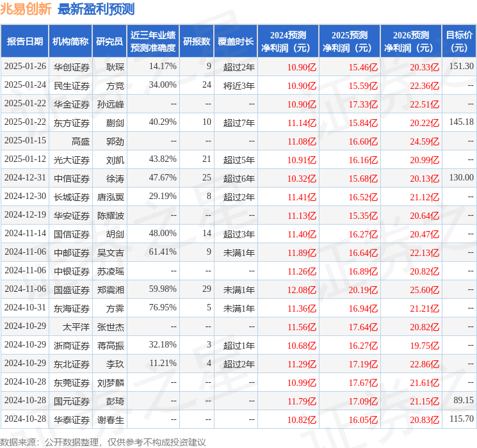Viewport: 477px width, 448px height.
Task: Click the 2026预测净利润 column header
Action: click(411, 42)
